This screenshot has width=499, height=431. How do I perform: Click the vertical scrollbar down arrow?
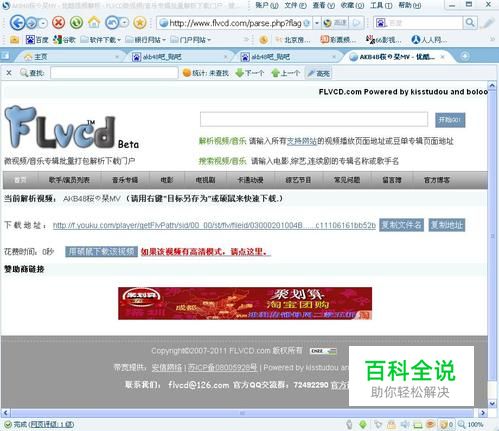493,403
